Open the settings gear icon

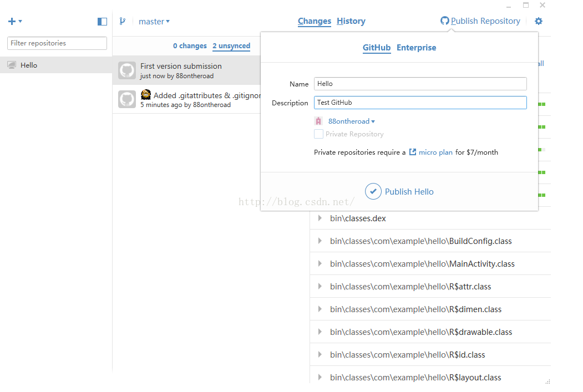coord(539,21)
